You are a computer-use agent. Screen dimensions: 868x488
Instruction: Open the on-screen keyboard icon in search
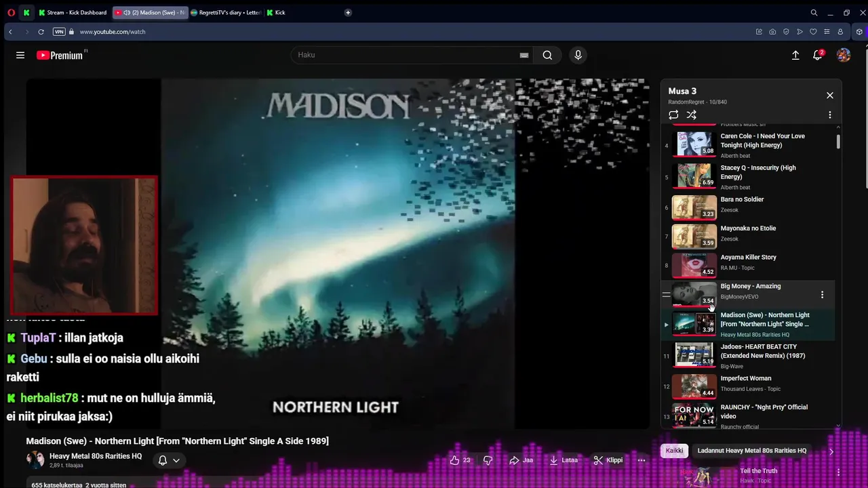[x=524, y=56]
